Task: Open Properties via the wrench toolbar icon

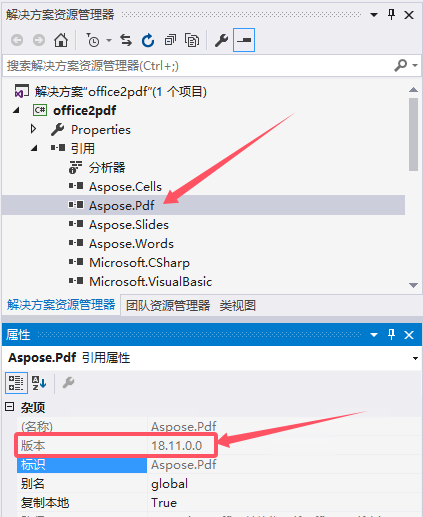Action: click(221, 40)
